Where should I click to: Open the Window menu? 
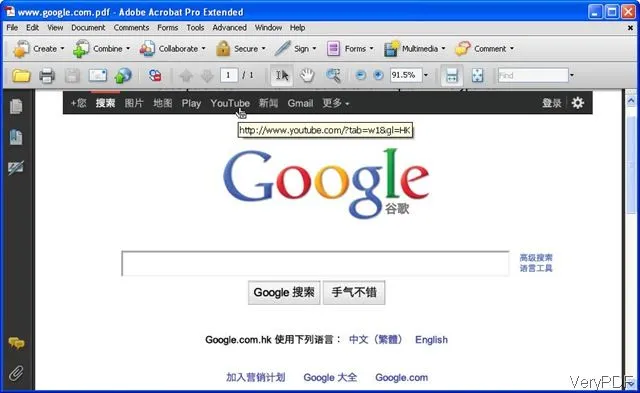pyautogui.click(x=268, y=28)
